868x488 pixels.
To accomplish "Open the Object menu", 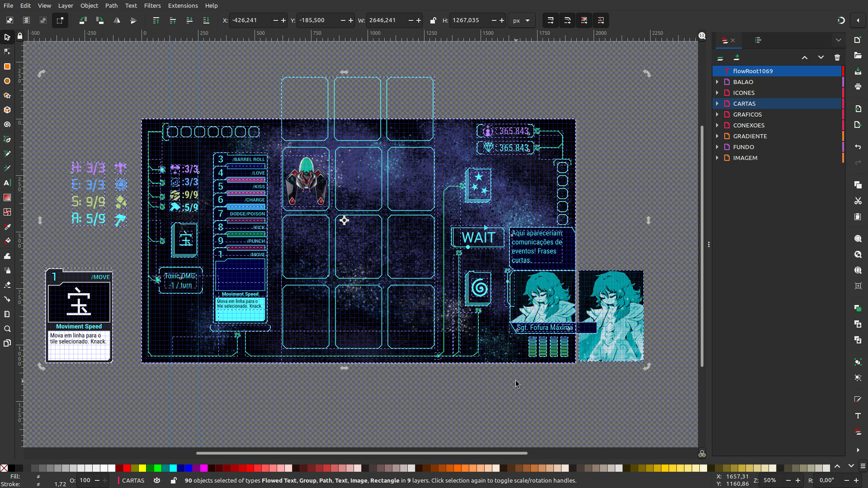I will click(x=89, y=5).
